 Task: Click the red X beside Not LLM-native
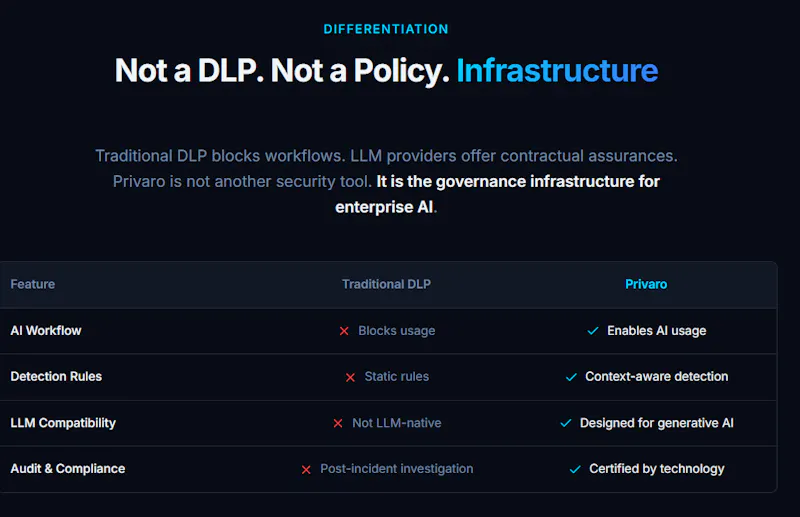(x=338, y=423)
